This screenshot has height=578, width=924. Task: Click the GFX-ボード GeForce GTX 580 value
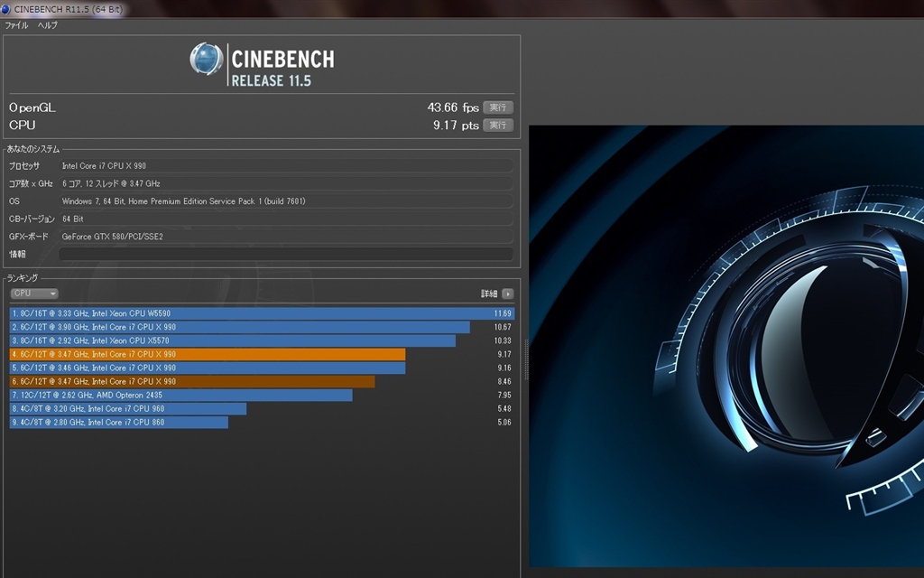[x=286, y=237]
